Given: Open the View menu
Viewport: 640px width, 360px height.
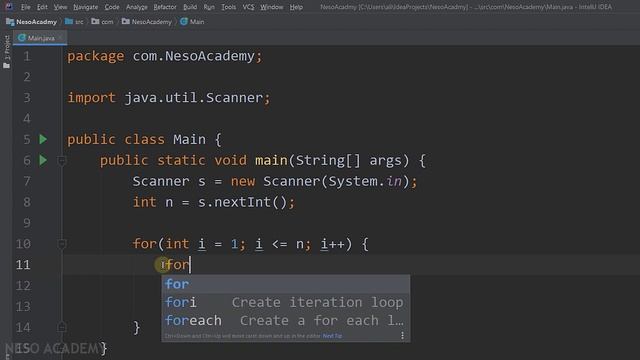Looking at the screenshot, I should pos(60,7).
